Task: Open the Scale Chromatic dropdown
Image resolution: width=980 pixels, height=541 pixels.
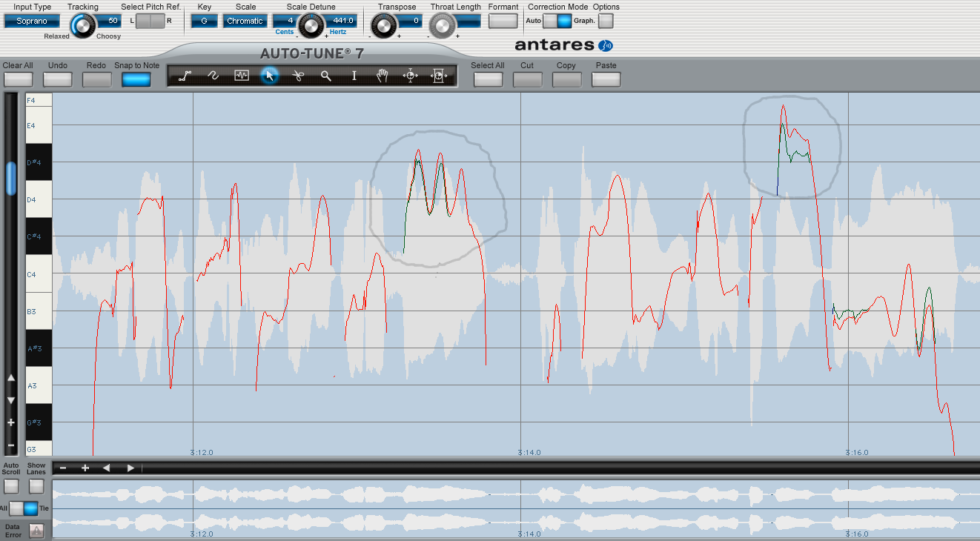Action: point(245,21)
